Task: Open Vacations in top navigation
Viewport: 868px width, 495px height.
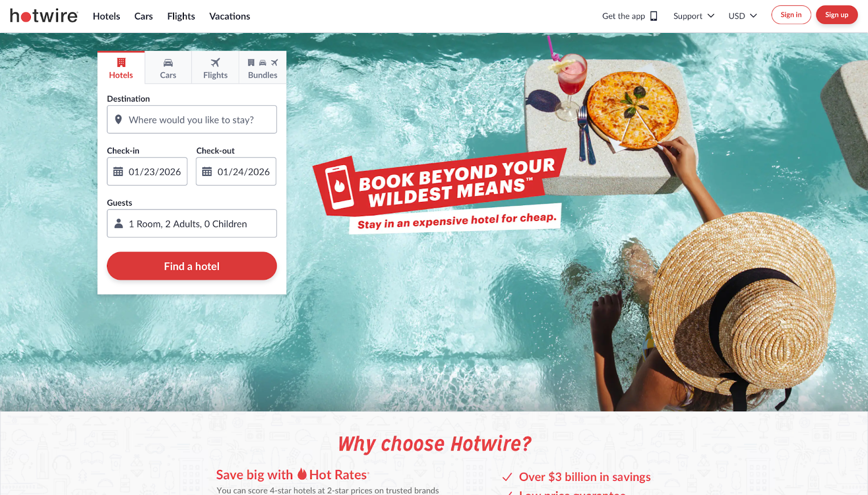Action: [229, 16]
